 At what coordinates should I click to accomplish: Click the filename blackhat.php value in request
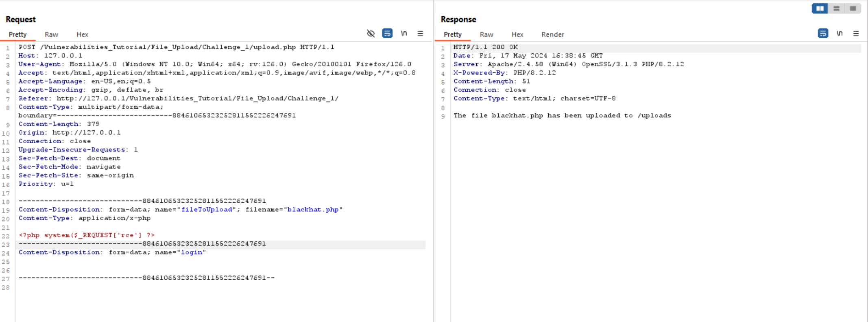[x=313, y=210]
